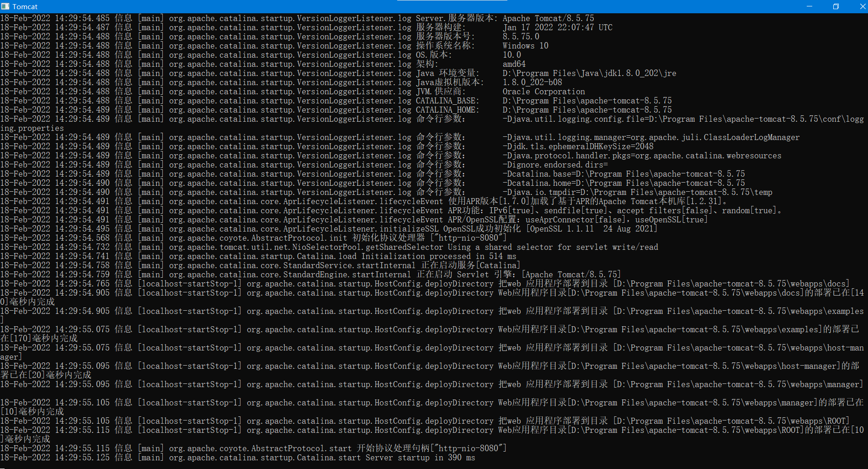The image size is (868, 469).
Task: Click the '-Dcatalina.base' argument line
Action: (624, 174)
